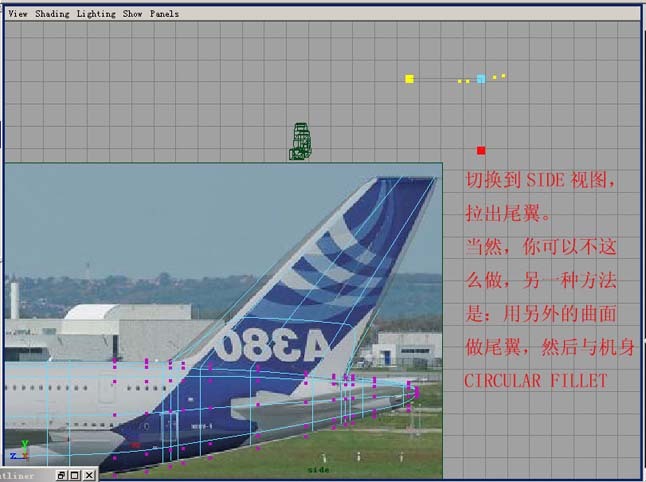Click the XYZ axis indicator

coord(20,451)
